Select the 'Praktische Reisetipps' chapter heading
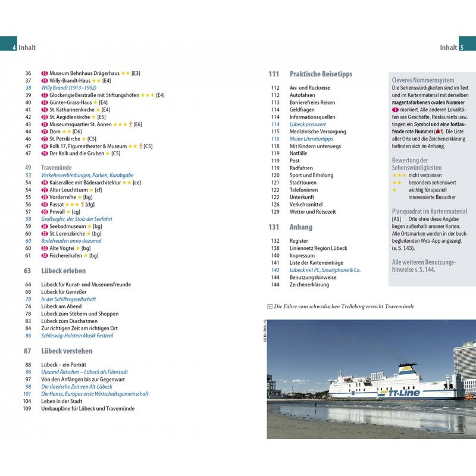Image resolution: width=476 pixels, height=476 pixels. click(321, 74)
